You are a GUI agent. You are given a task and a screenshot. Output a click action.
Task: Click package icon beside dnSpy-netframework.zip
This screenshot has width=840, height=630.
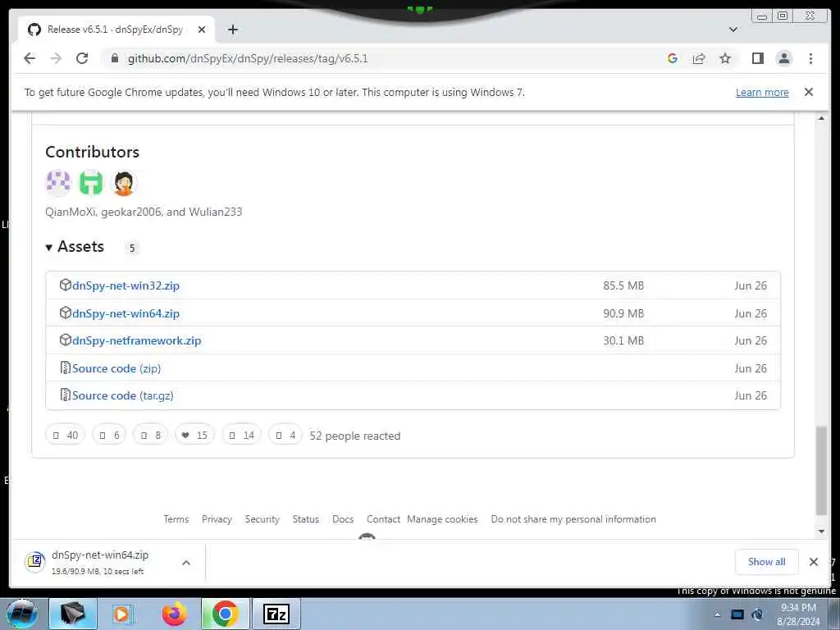coord(66,340)
